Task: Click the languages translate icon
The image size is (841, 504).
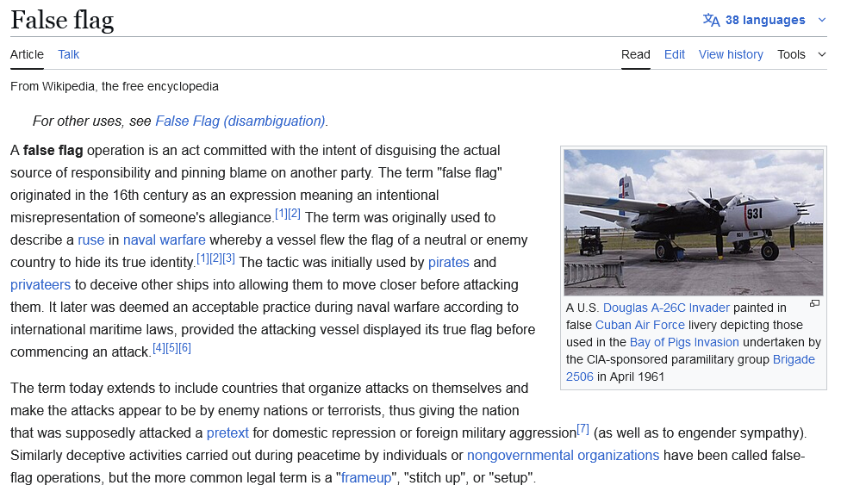Action: click(711, 20)
